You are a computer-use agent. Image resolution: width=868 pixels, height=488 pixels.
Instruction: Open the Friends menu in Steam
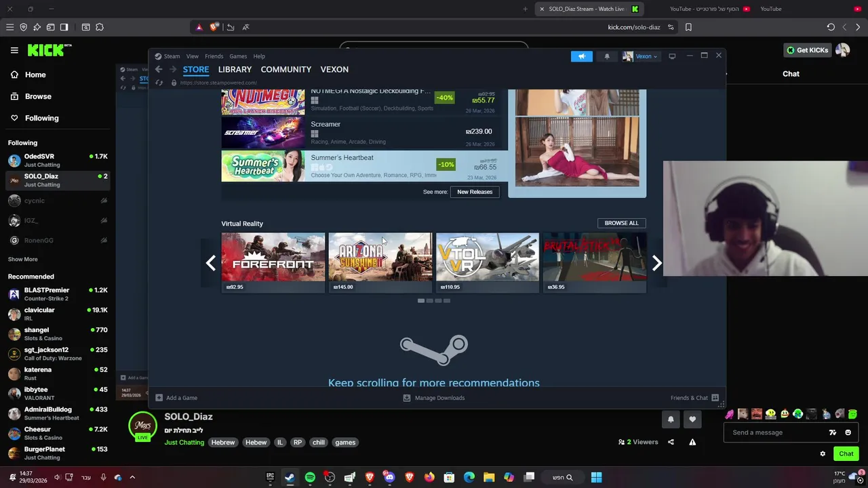[214, 56]
